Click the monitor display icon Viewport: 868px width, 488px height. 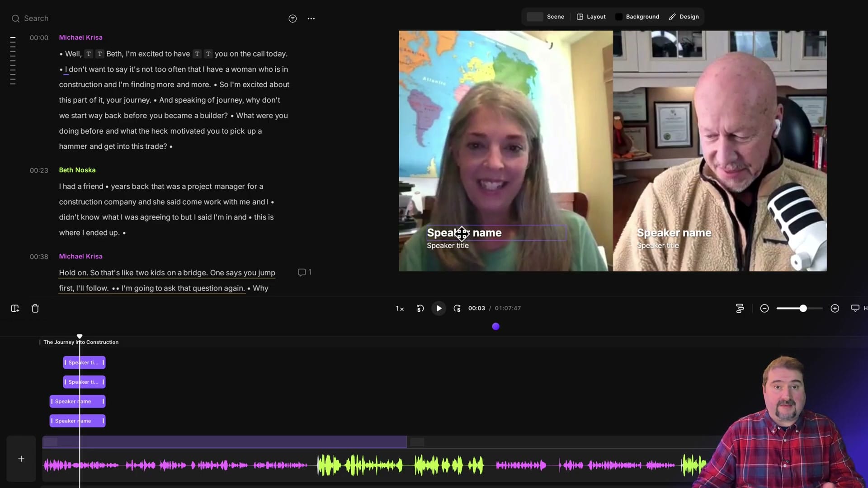click(855, 308)
